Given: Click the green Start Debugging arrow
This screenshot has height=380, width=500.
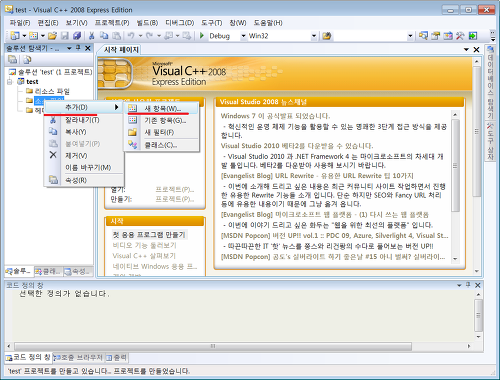Looking at the screenshot, I should [202, 35].
